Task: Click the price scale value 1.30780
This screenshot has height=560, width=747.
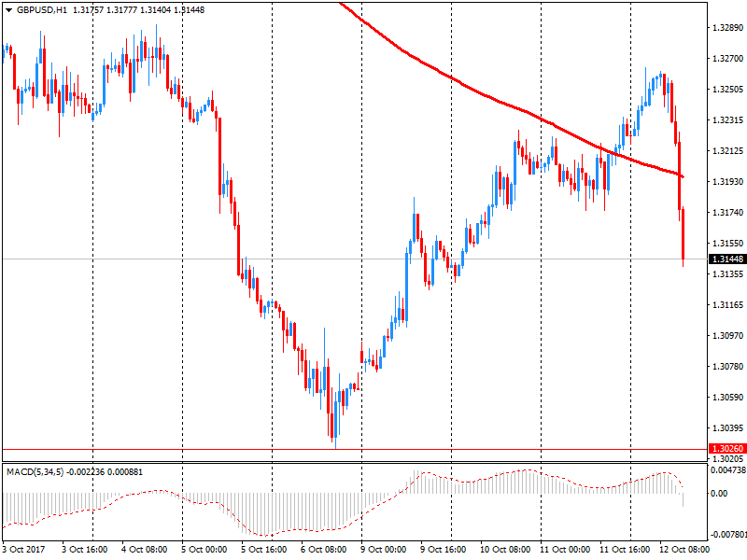Action: 727,366
